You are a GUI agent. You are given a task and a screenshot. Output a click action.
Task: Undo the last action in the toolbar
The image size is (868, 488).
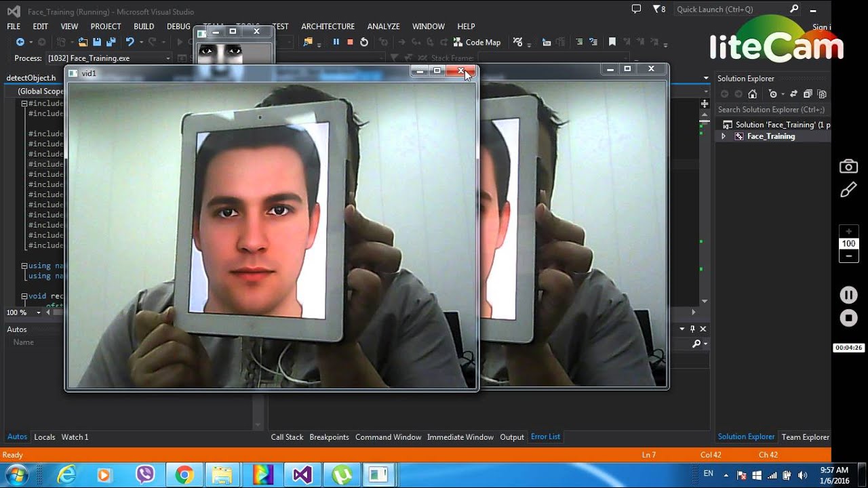tap(130, 42)
